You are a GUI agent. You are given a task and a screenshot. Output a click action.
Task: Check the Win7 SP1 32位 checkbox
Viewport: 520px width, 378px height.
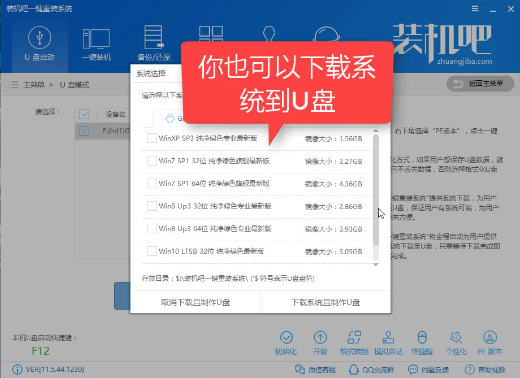point(152,161)
